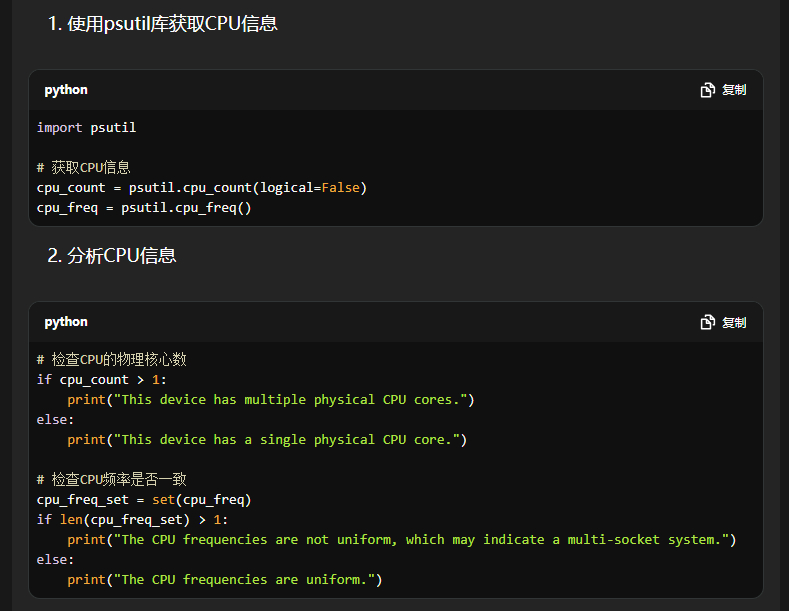Click the 'import psutil' line
The width and height of the screenshot is (789, 611).
click(x=86, y=128)
